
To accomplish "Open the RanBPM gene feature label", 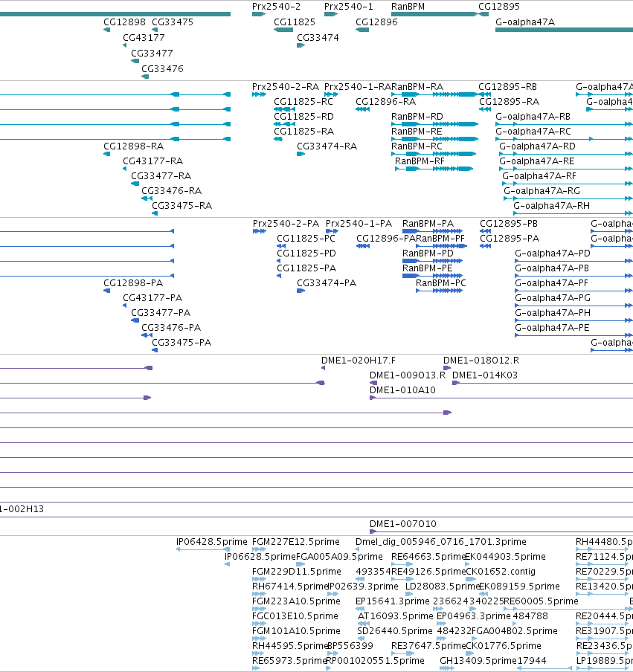I will click(x=408, y=7).
